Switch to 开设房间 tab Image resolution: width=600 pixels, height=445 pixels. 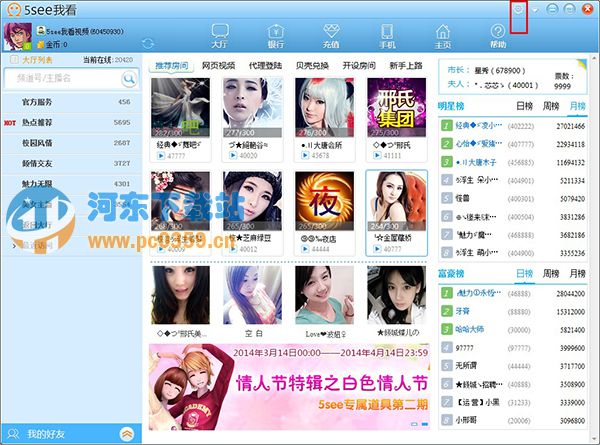[359, 66]
